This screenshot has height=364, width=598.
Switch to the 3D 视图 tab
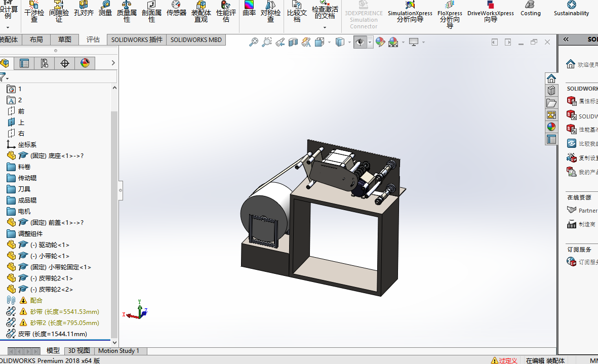click(78, 351)
